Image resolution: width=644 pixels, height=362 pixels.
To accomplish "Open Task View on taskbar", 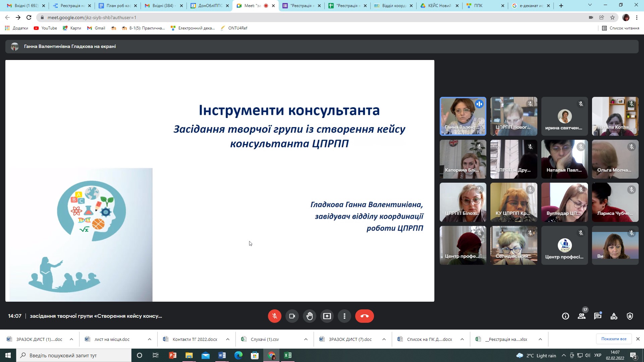I will click(156, 355).
